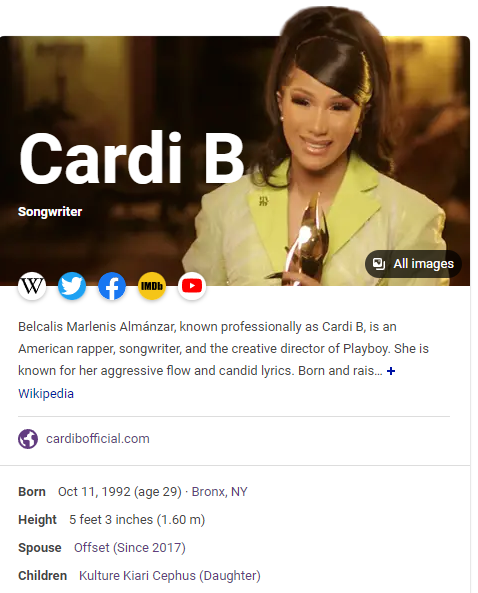Open the Kulture Kiari Cephus link

tap(169, 576)
